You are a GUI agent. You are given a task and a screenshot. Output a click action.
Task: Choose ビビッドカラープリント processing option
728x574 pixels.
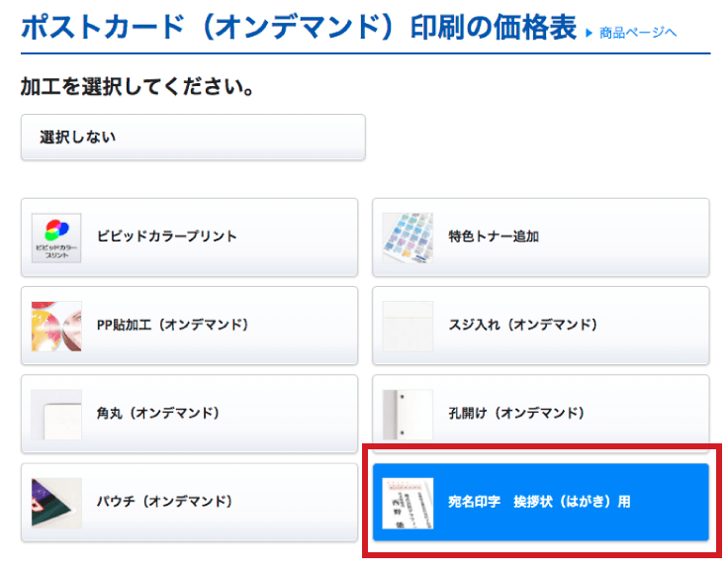click(167, 238)
